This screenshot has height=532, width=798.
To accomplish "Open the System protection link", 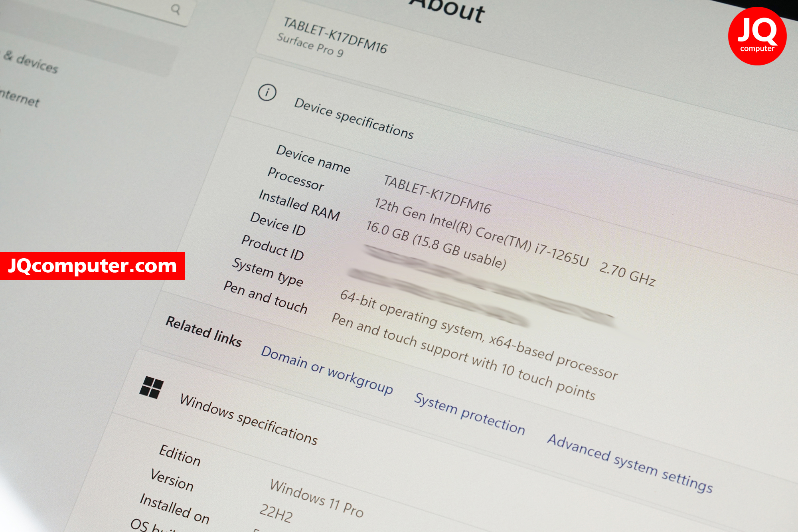I will [x=470, y=413].
